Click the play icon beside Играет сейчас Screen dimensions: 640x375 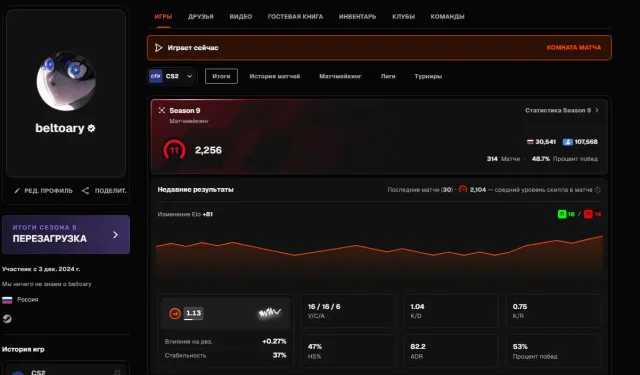point(158,48)
